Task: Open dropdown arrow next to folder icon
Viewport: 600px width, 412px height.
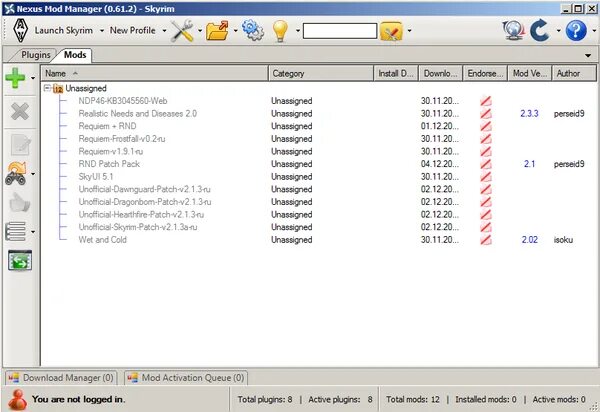Action: click(235, 31)
